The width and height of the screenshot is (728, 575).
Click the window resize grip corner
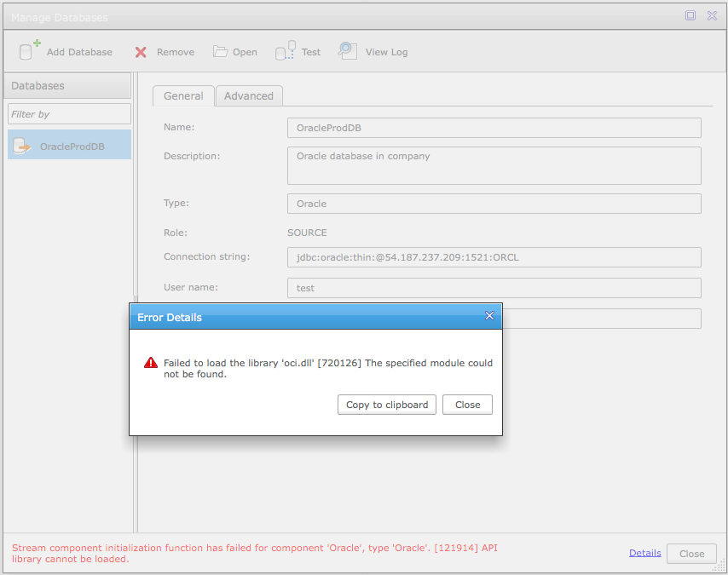pos(719,566)
